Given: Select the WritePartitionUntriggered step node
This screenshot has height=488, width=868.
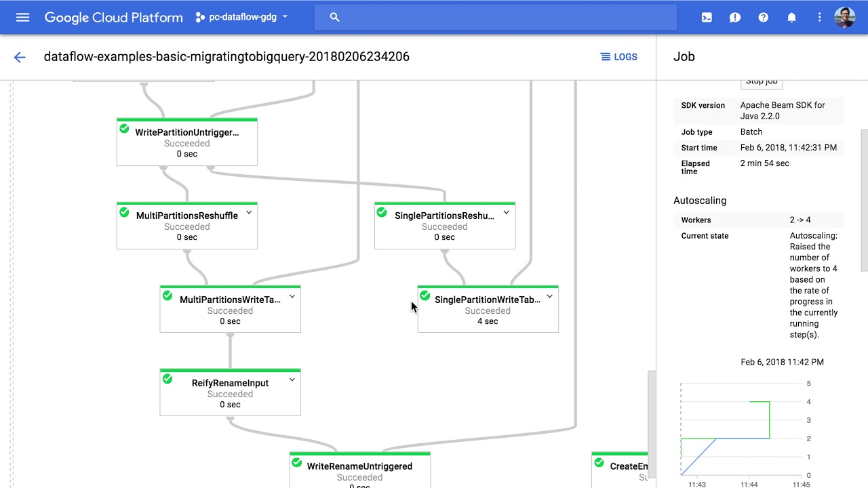Looking at the screenshot, I should [187, 142].
